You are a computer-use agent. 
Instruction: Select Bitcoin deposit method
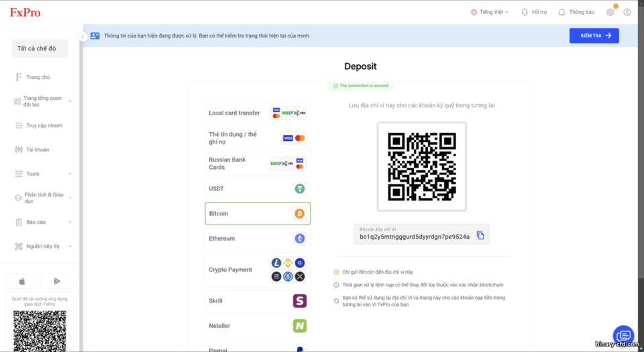258,213
